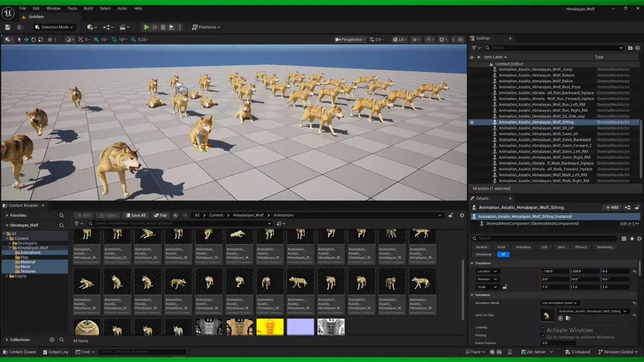
Task: Click Edit in C++ link
Action: pos(630,224)
